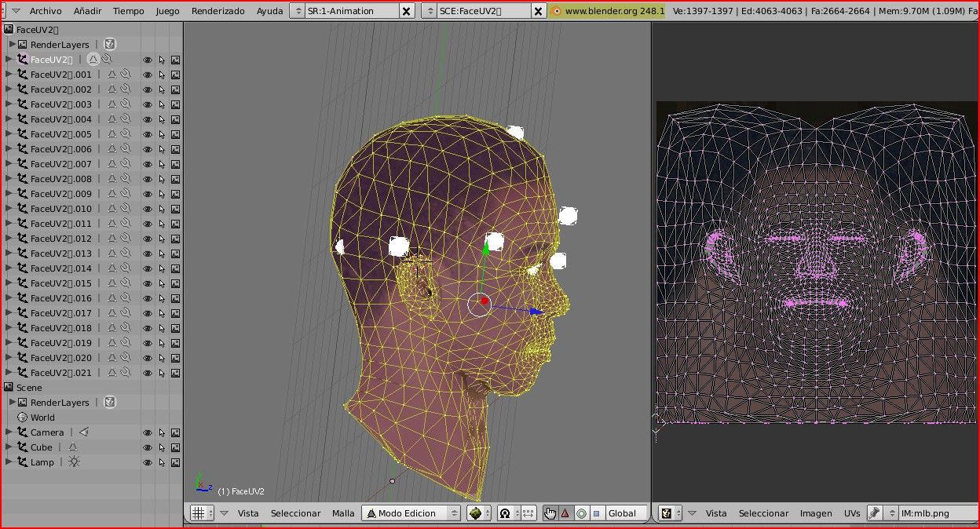Delete the SR:1-Animation screen with X button
This screenshot has width=980, height=529.
tap(406, 11)
